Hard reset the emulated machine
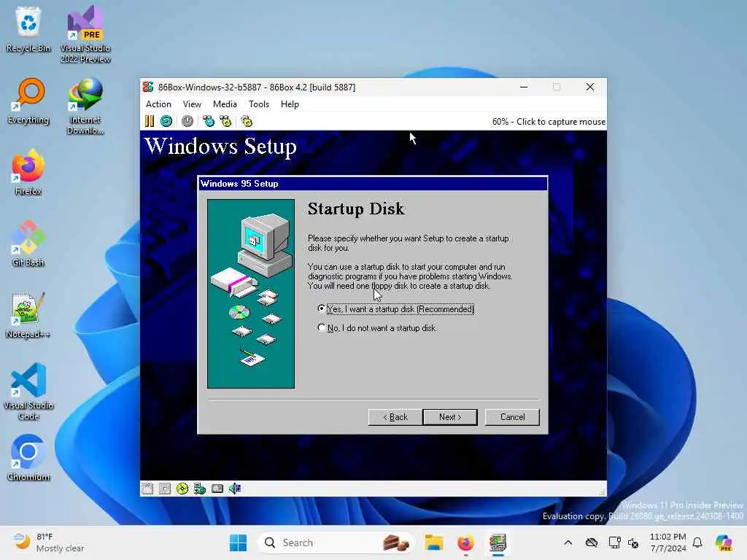 [166, 122]
